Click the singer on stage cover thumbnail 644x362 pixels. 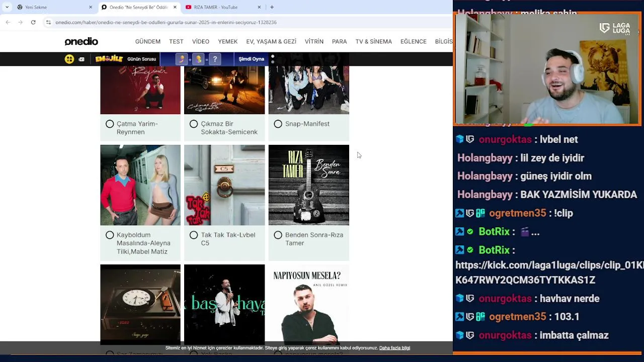coord(224,304)
